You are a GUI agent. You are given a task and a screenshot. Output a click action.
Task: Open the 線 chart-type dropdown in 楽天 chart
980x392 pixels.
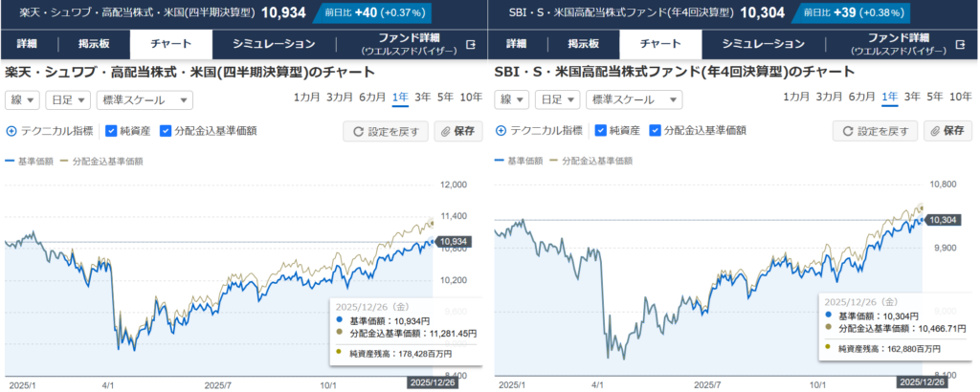coord(23,100)
